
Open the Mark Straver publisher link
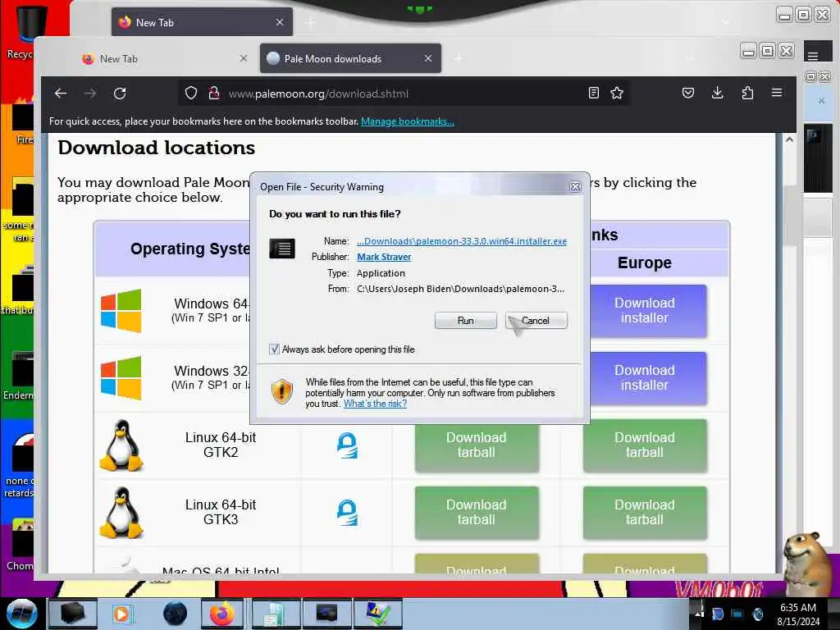384,257
